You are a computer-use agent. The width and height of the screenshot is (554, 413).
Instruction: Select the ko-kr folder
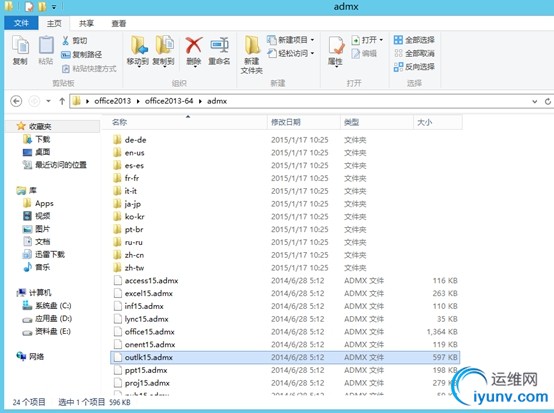[x=134, y=217]
